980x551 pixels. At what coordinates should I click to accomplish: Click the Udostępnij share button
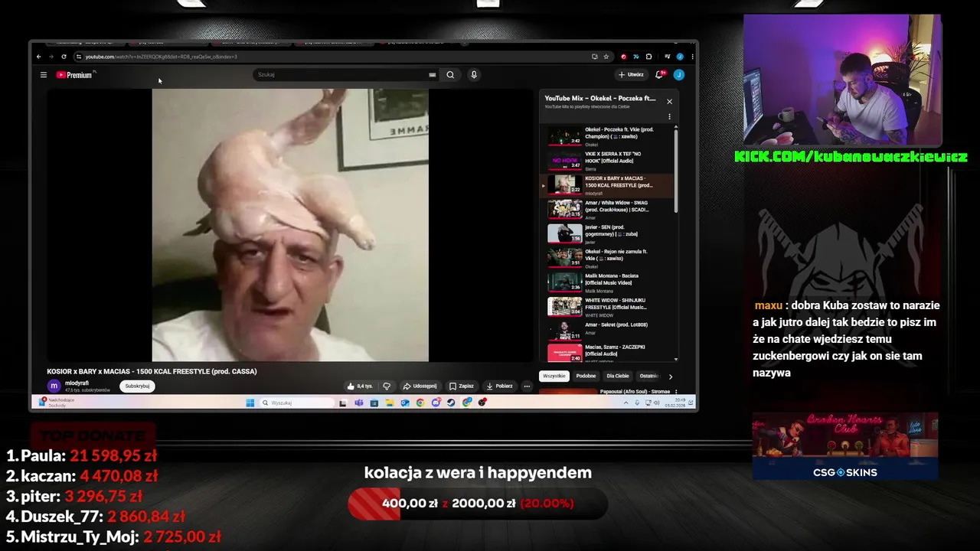tap(420, 386)
